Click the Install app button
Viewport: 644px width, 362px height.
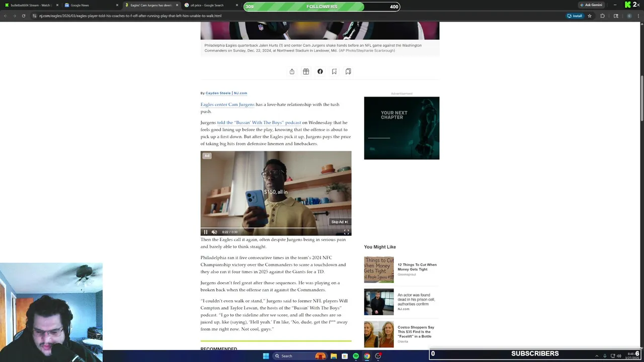point(575,16)
